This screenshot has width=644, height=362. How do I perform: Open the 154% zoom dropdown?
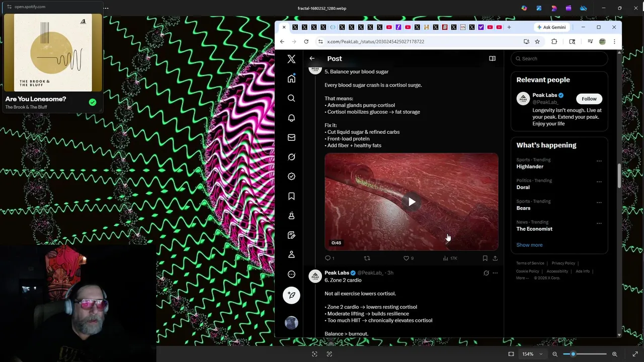point(532,354)
